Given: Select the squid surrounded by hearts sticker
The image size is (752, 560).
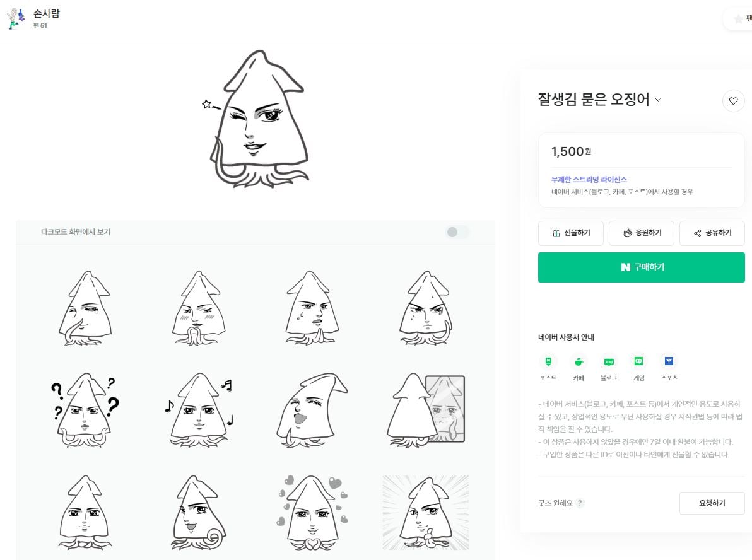Looking at the screenshot, I should point(312,512).
